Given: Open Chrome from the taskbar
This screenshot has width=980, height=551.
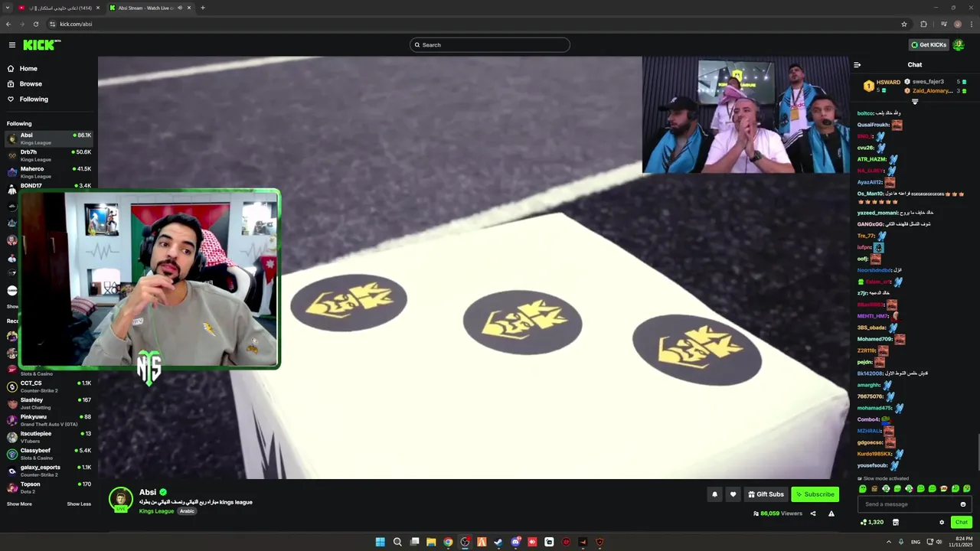Looking at the screenshot, I should tap(448, 542).
